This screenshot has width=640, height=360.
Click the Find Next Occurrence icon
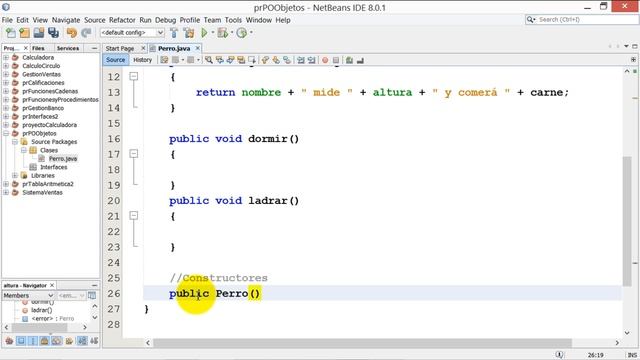click(231, 60)
